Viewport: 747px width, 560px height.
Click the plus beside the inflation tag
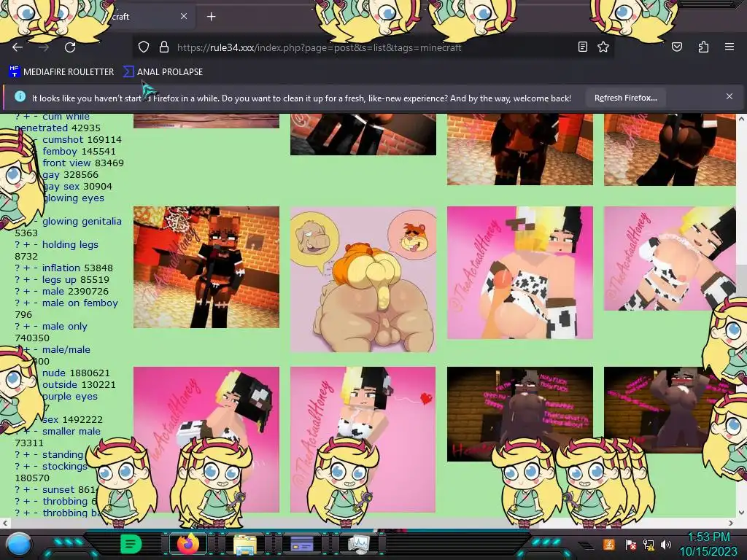(27, 268)
